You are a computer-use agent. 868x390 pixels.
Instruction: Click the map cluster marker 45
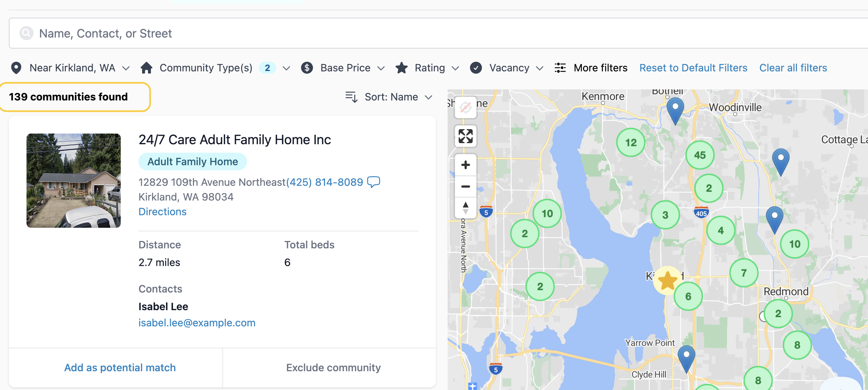click(x=700, y=155)
